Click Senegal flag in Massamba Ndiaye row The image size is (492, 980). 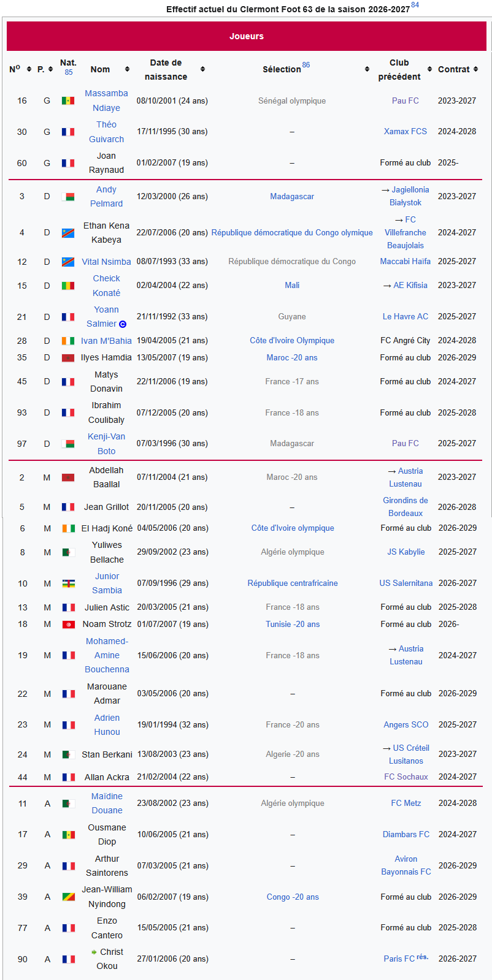tap(68, 101)
